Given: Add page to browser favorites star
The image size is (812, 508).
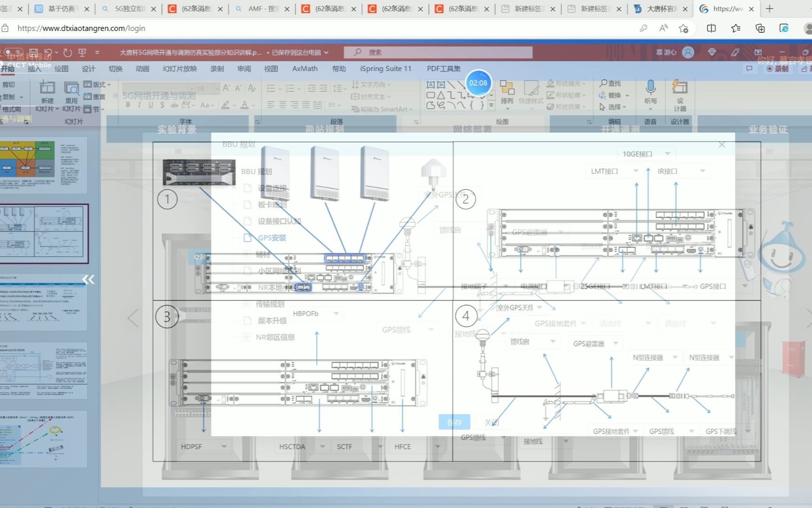Looking at the screenshot, I should tap(684, 28).
